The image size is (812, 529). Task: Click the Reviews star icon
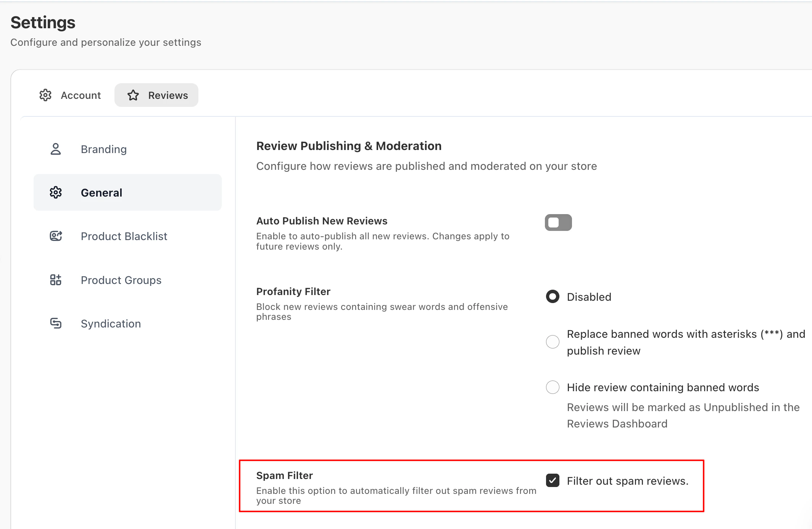click(133, 95)
